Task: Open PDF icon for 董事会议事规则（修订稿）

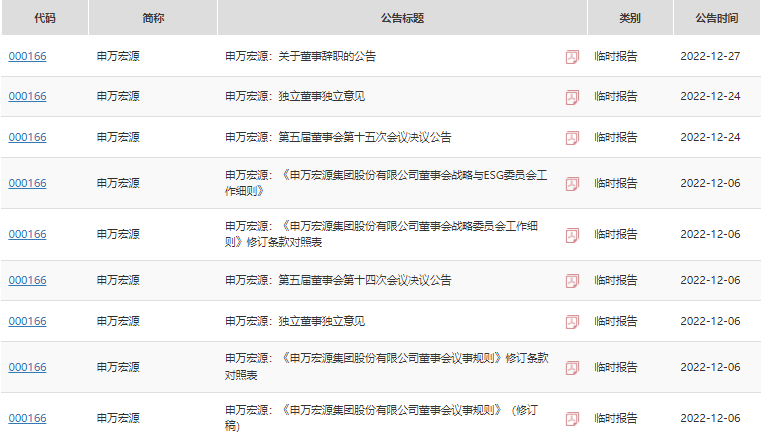Action: [572, 419]
